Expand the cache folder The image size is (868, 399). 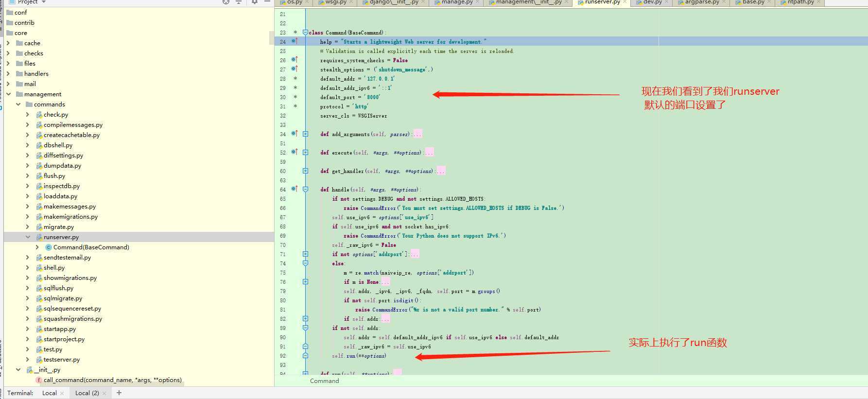[8, 43]
